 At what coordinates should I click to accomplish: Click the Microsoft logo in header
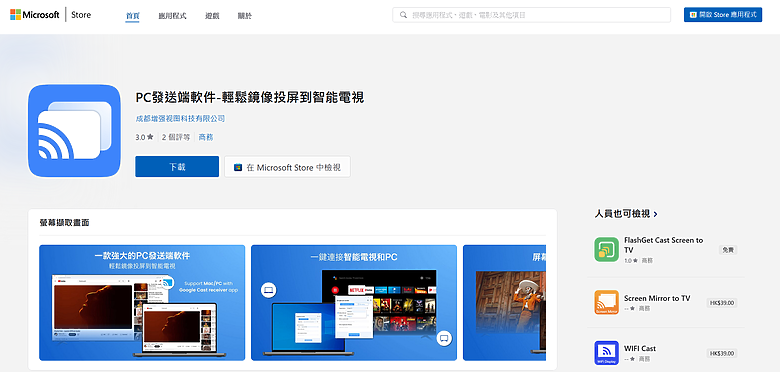[35, 15]
